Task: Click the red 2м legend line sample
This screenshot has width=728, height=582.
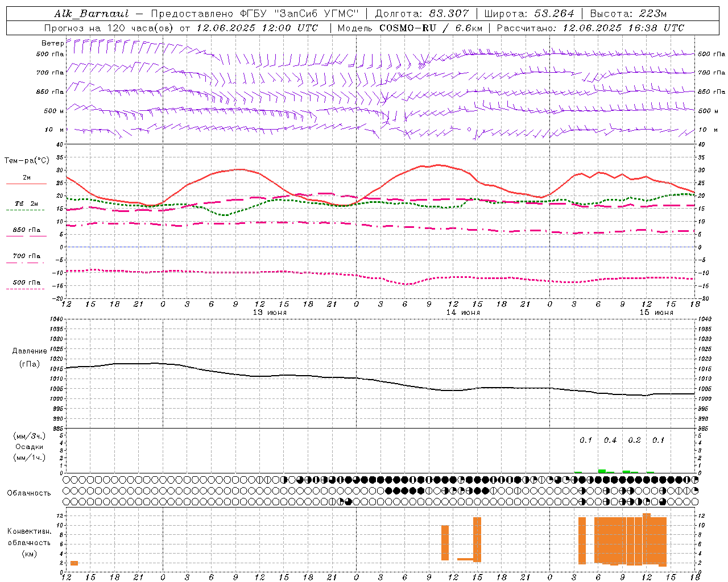Action: click(x=26, y=184)
